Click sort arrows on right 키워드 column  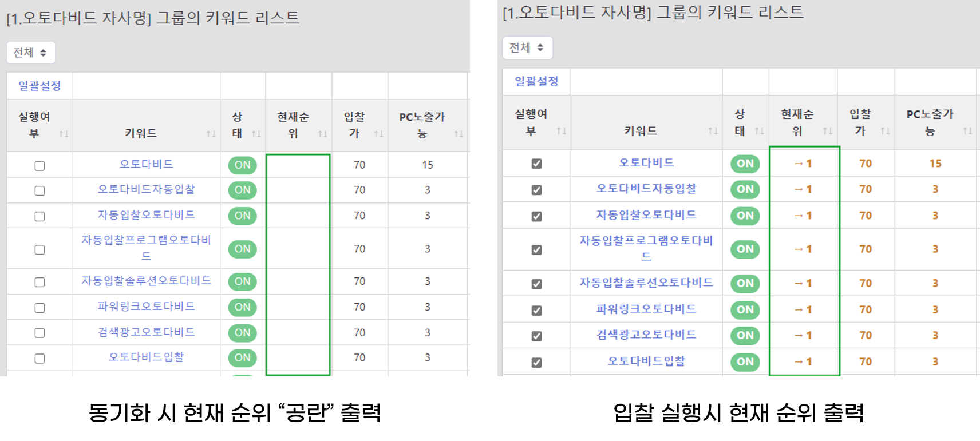(x=713, y=131)
